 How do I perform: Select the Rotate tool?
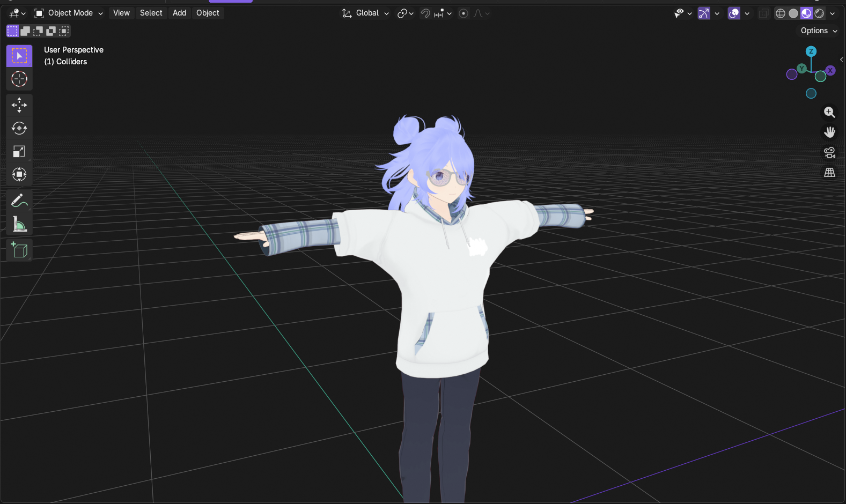[x=19, y=128]
